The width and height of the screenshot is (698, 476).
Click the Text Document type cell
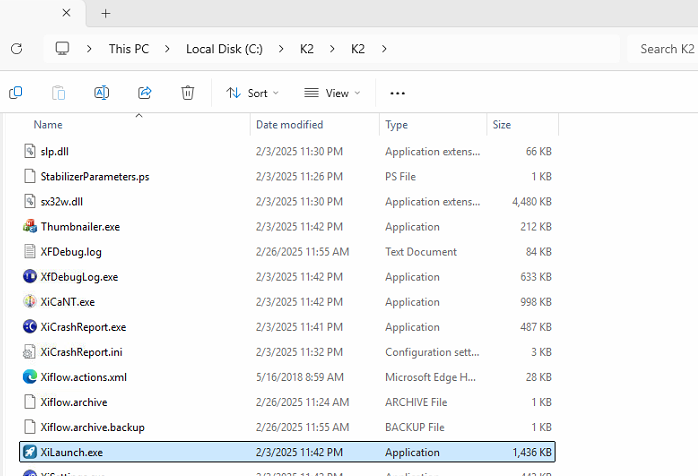(421, 252)
